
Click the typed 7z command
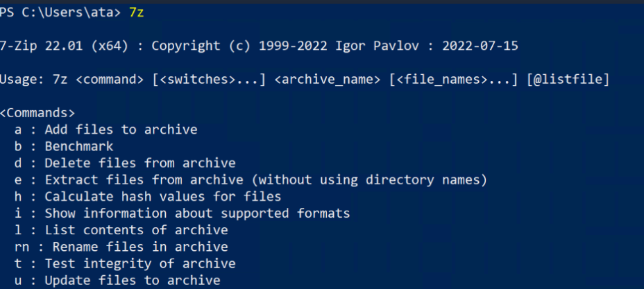[x=137, y=12]
